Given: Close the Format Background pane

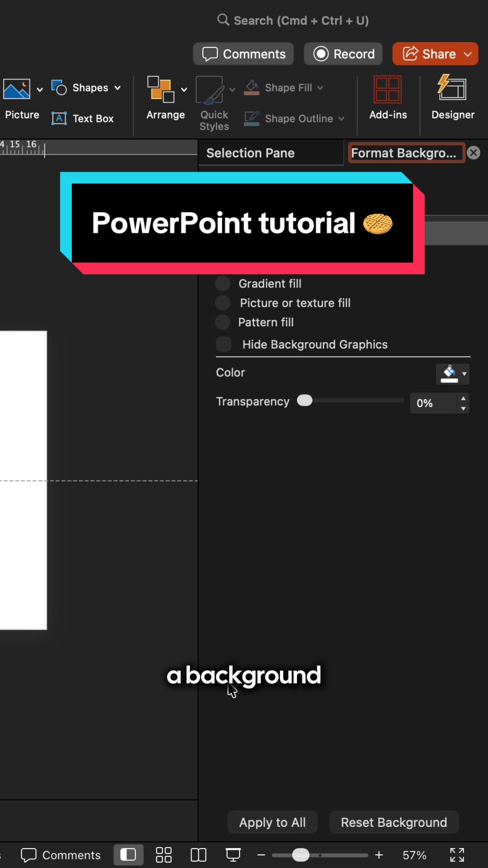Looking at the screenshot, I should 474,153.
